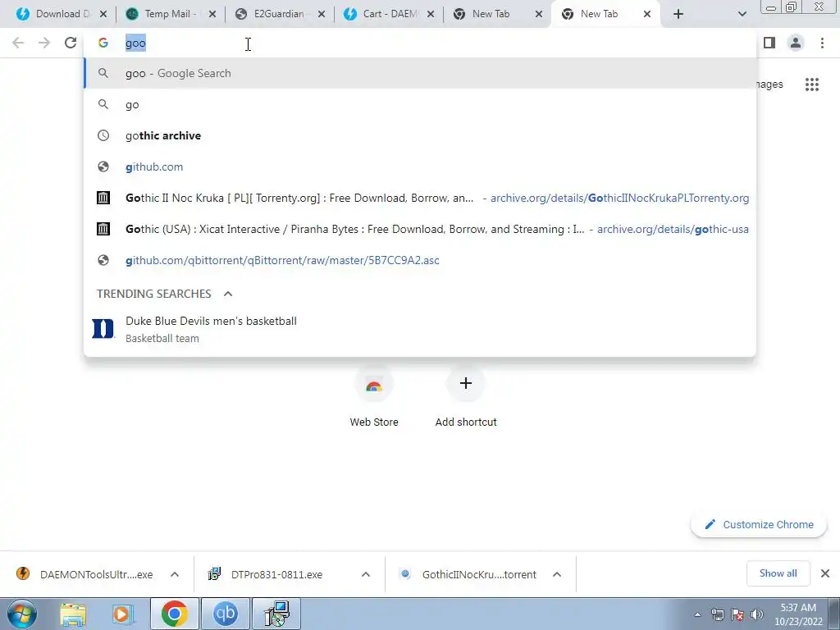The image size is (840, 630).
Task: Click the Action Center flag tray icon
Action: [737, 614]
